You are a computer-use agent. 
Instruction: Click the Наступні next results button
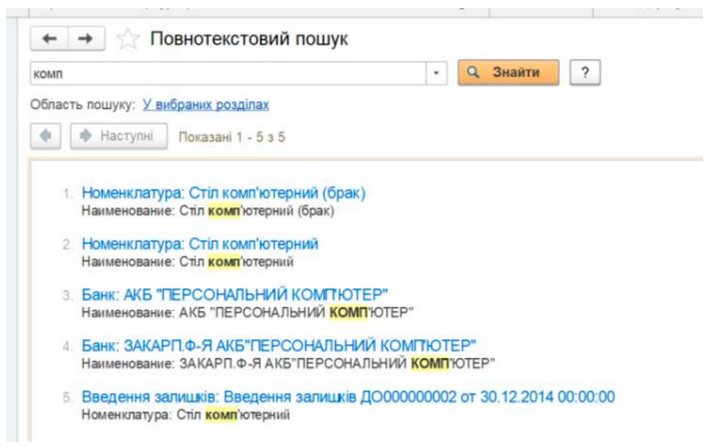(118, 135)
